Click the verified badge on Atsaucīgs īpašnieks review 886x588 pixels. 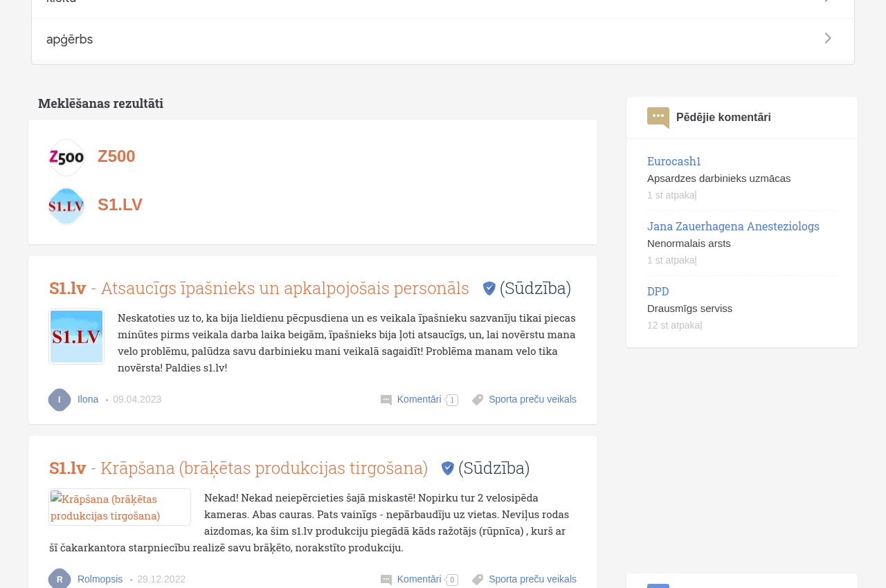pos(489,288)
